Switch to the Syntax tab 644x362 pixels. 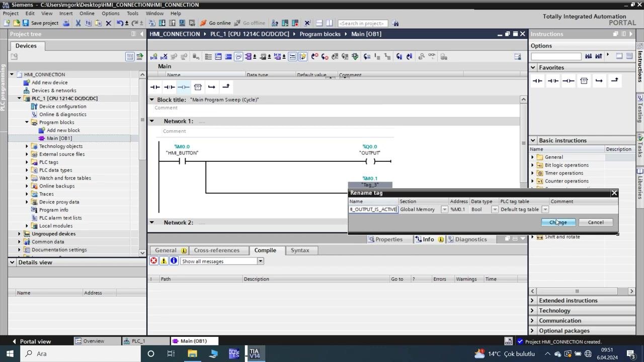point(300,250)
